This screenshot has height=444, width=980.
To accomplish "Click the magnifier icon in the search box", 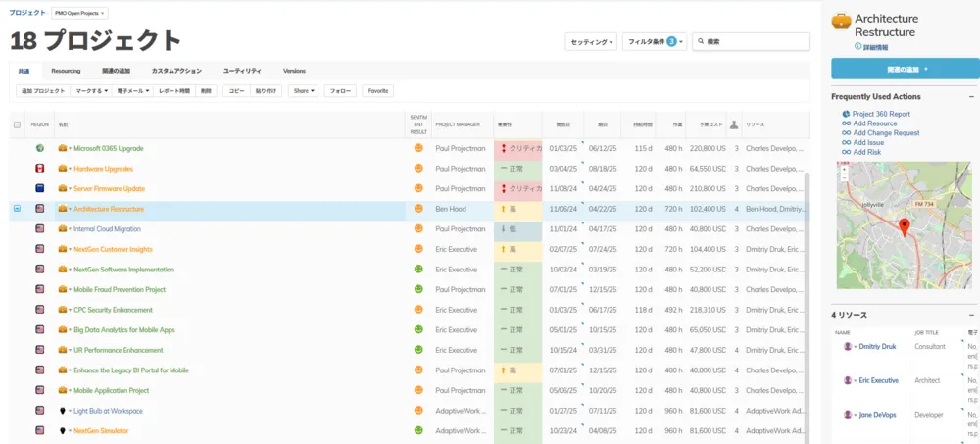I will click(702, 42).
